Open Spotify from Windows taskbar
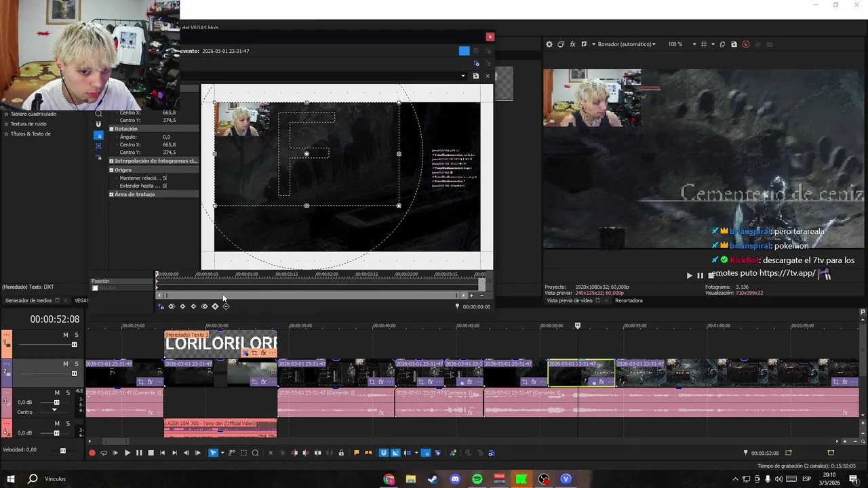 (477, 479)
